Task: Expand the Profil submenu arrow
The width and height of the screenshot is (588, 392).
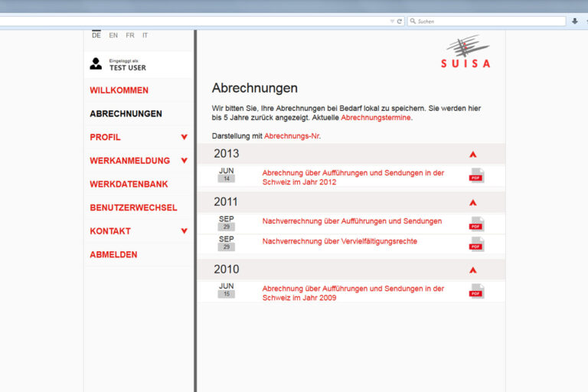Action: click(184, 138)
